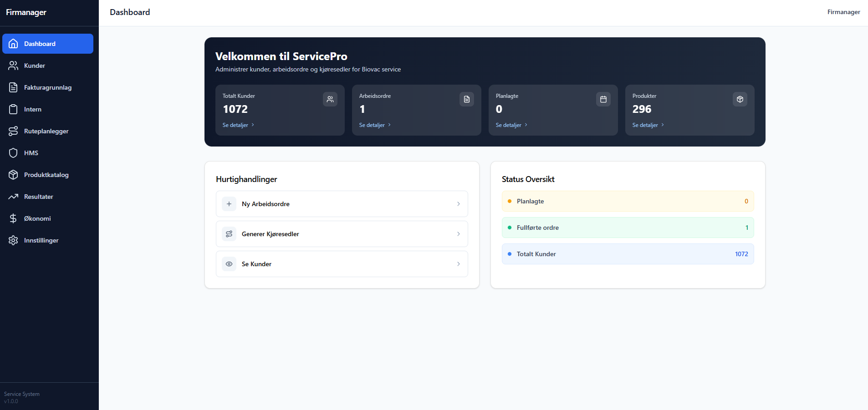Click the Dashboard home icon in sidebar
The image size is (868, 410).
click(13, 44)
